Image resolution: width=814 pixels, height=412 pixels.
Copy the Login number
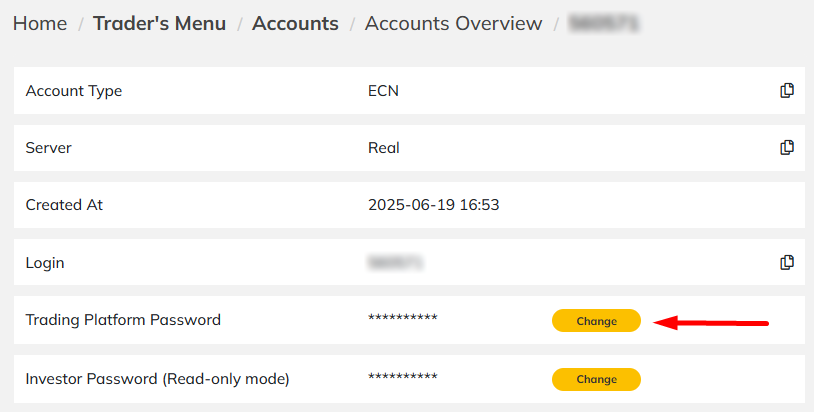(x=787, y=262)
